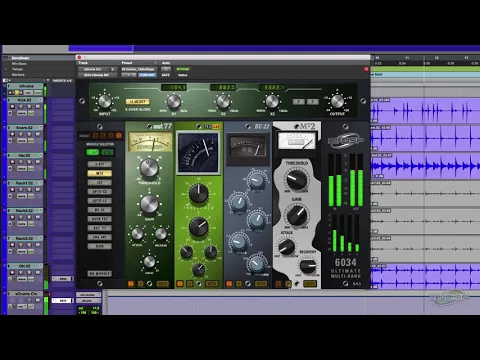Click the SAFE automation button
Viewport: 480px width, 360px height.
click(x=166, y=75)
